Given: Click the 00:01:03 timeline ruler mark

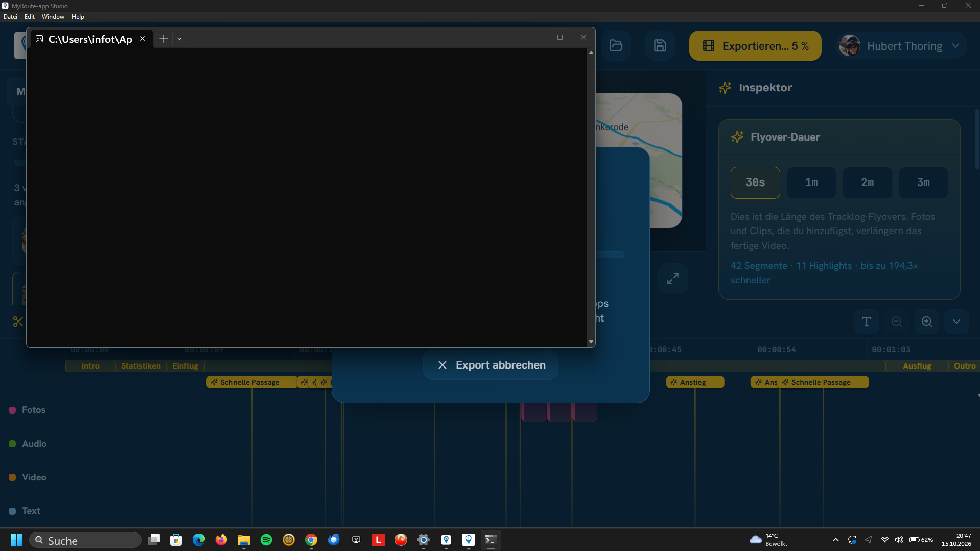Looking at the screenshot, I should pyautogui.click(x=891, y=350).
